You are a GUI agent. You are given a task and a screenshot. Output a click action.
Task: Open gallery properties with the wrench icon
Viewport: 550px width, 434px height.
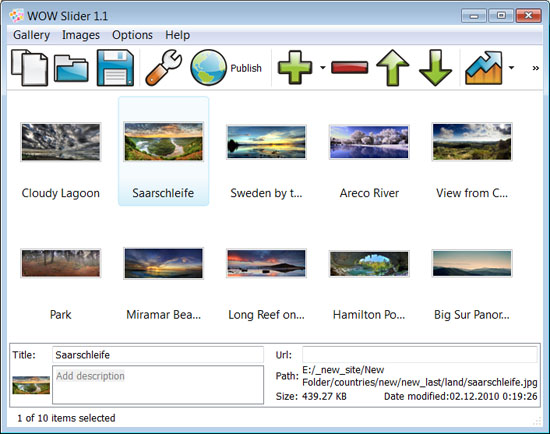163,68
